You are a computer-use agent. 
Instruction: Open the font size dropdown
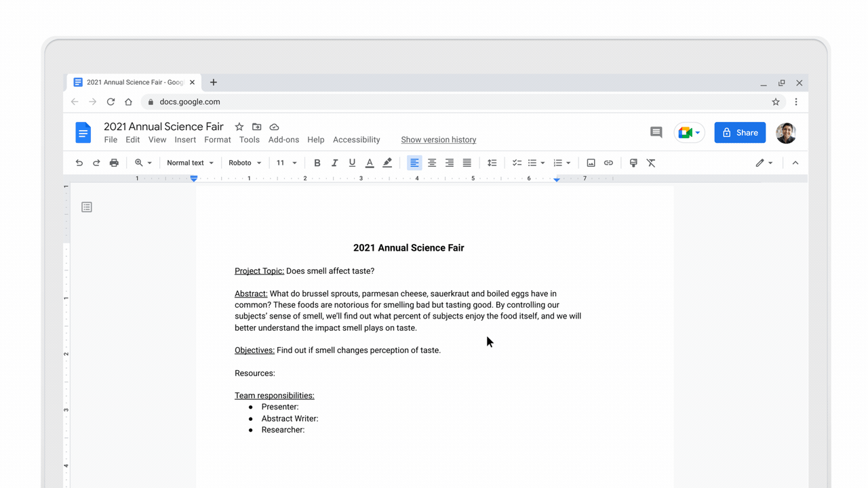[x=286, y=163]
